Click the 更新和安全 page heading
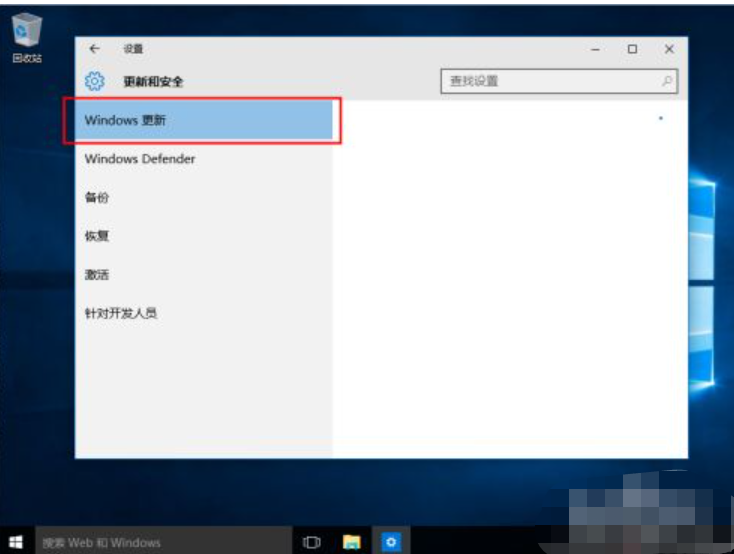 tap(153, 81)
